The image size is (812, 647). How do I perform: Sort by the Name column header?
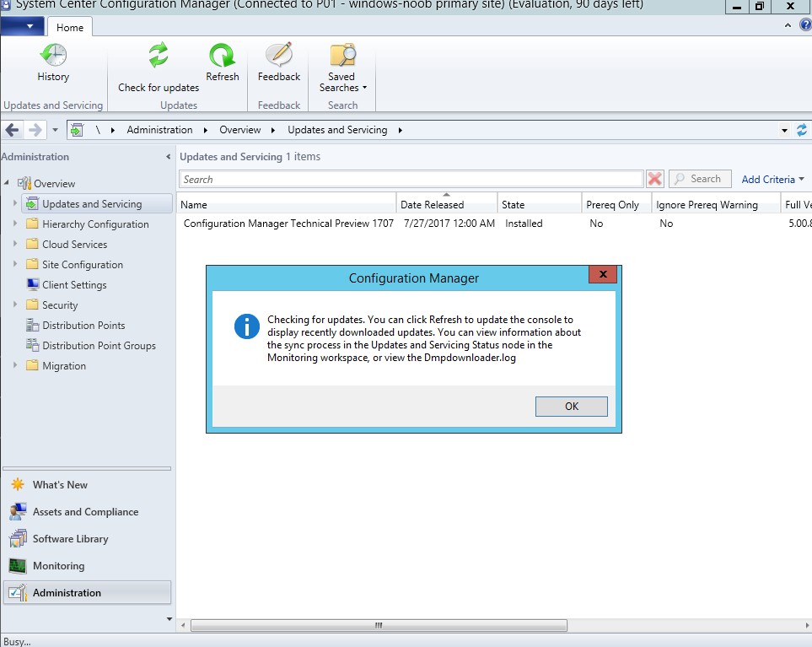click(287, 205)
